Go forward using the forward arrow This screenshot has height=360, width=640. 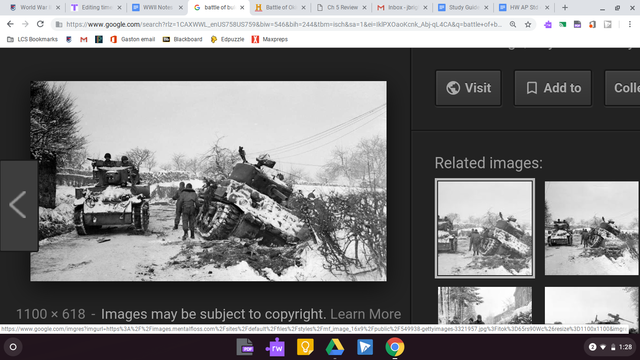pos(25,24)
